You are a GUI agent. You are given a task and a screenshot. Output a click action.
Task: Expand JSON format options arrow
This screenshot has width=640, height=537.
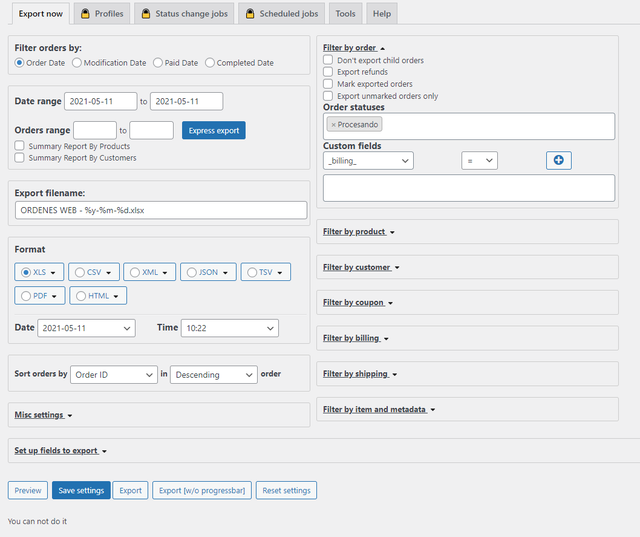click(x=225, y=273)
